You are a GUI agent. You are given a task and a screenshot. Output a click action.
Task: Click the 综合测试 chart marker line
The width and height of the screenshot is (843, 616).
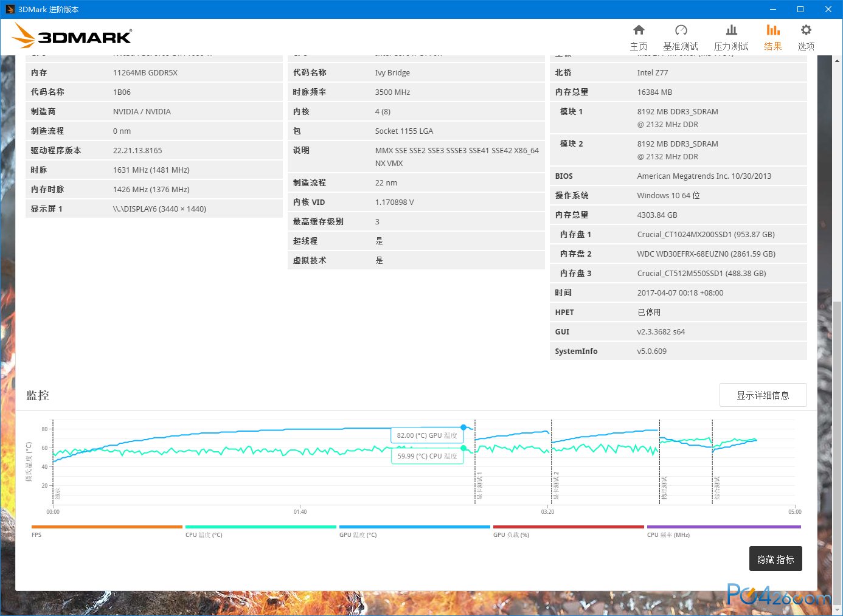(x=712, y=462)
